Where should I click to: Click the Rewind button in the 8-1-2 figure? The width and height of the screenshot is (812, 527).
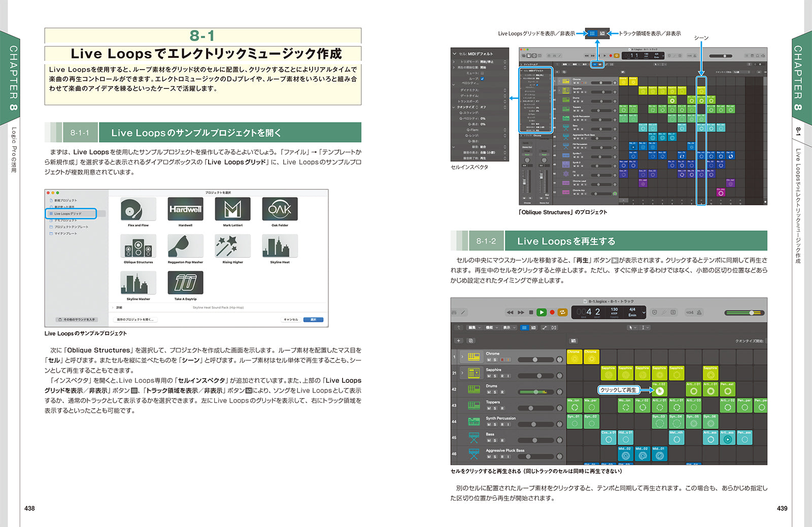pos(510,312)
